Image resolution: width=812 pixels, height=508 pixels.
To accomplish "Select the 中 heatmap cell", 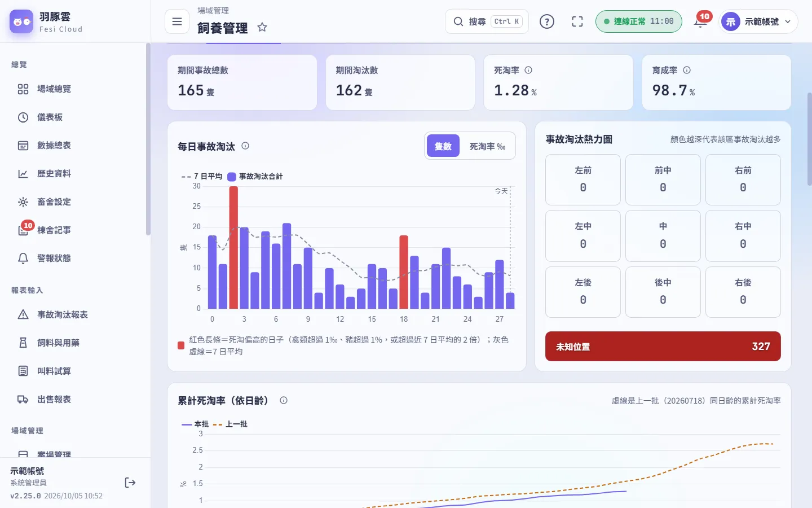I will pos(663,236).
